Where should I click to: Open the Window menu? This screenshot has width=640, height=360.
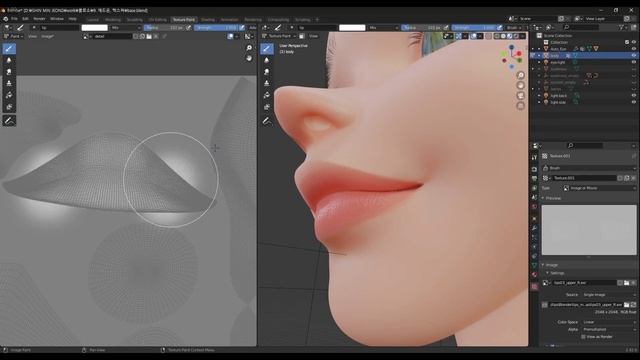tap(57, 19)
